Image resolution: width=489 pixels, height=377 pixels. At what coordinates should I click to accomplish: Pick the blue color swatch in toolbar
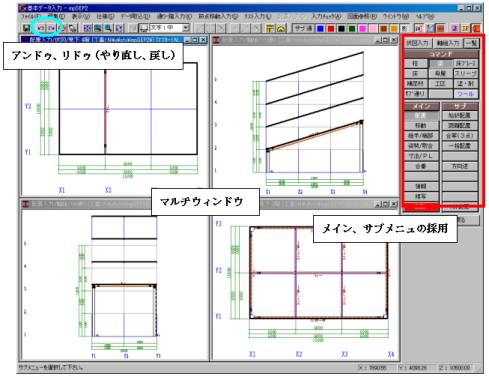(x=320, y=29)
